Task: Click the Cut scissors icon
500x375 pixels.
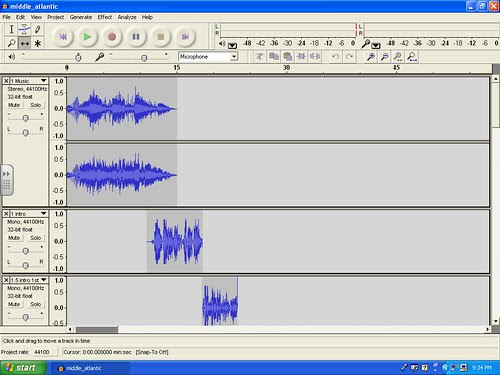Action: (x=260, y=57)
